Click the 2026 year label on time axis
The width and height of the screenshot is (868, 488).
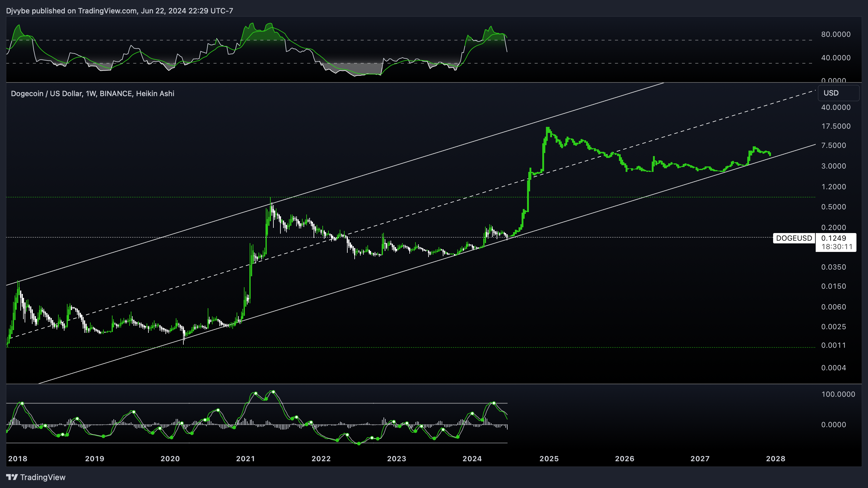click(x=625, y=459)
